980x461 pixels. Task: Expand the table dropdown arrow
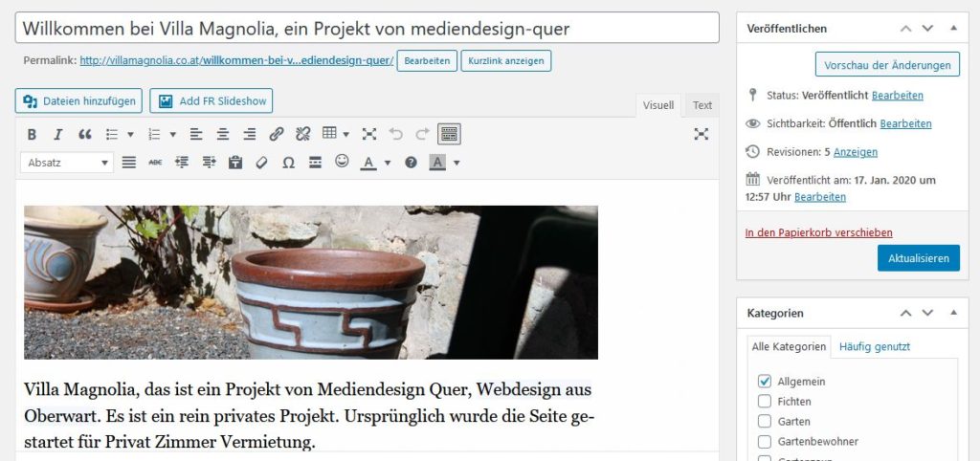tap(346, 134)
